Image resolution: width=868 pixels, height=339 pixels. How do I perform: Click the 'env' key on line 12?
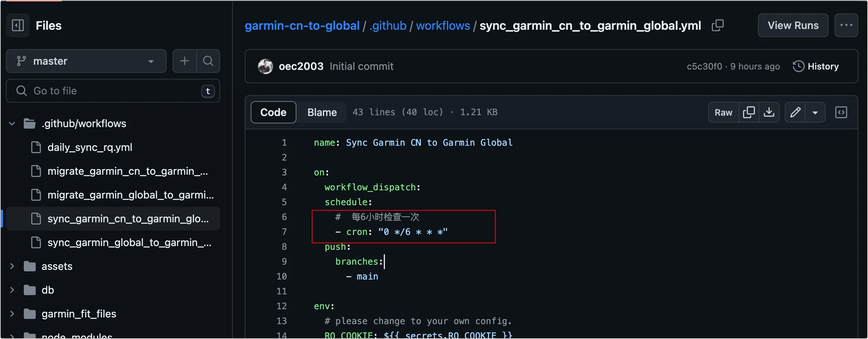[x=322, y=306]
